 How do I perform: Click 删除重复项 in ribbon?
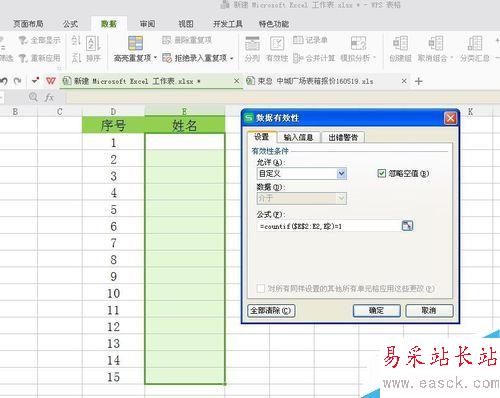(187, 40)
